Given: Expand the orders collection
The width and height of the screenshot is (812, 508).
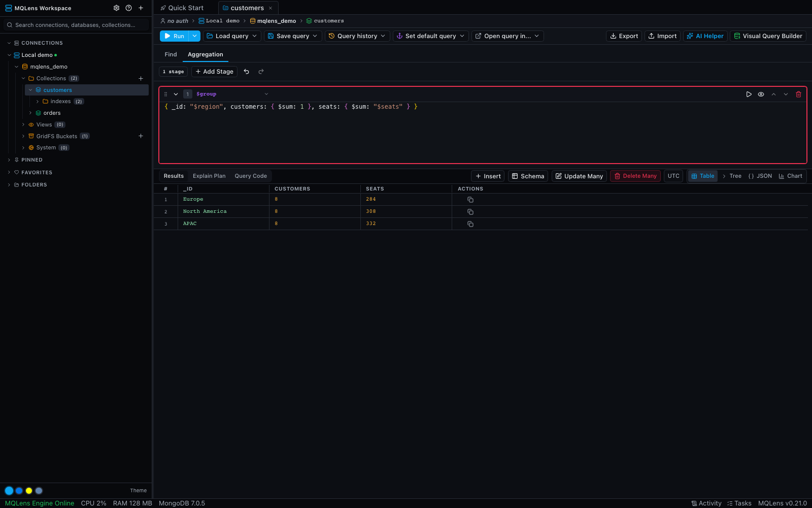Looking at the screenshot, I should pos(30,113).
